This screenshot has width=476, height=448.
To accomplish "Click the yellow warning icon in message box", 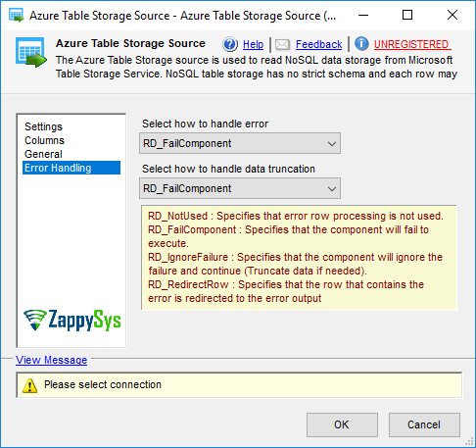I will [29, 385].
